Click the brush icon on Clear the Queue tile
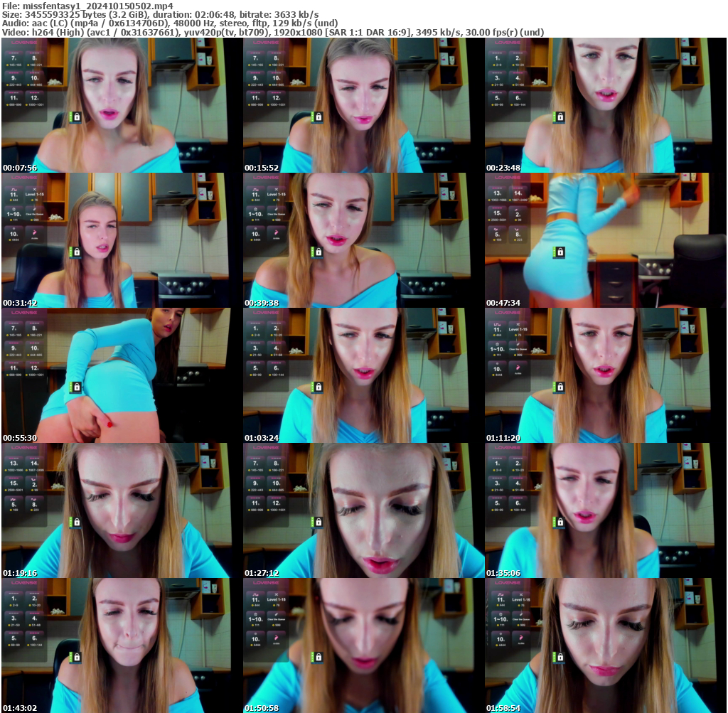Image resolution: width=728 pixels, height=713 pixels. (34, 209)
